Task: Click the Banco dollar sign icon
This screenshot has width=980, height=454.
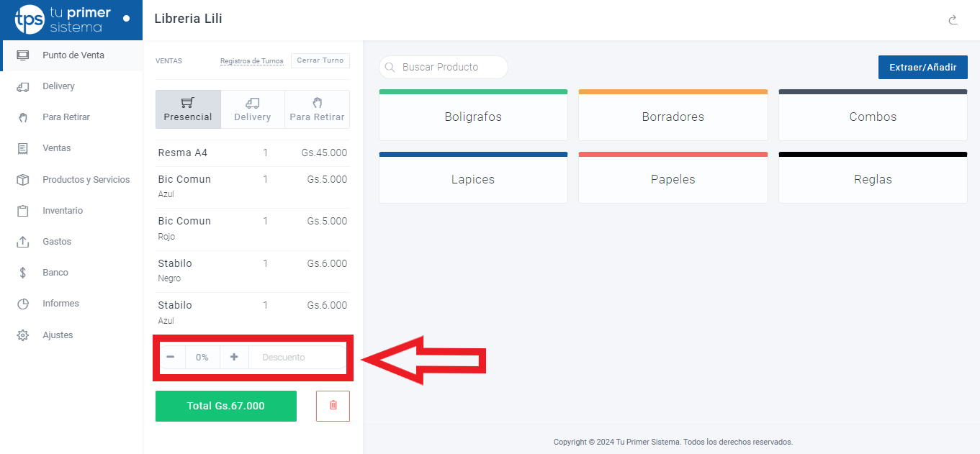Action: (x=23, y=273)
